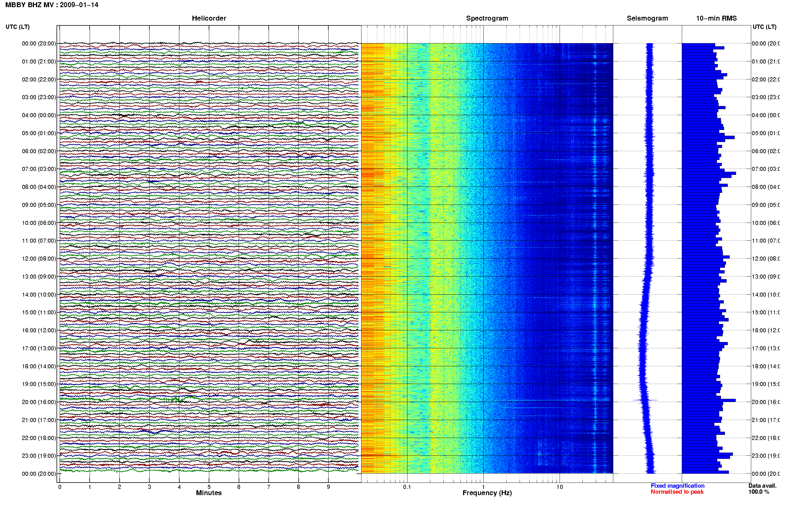Click the 'Data avail.' label

pos(762,486)
